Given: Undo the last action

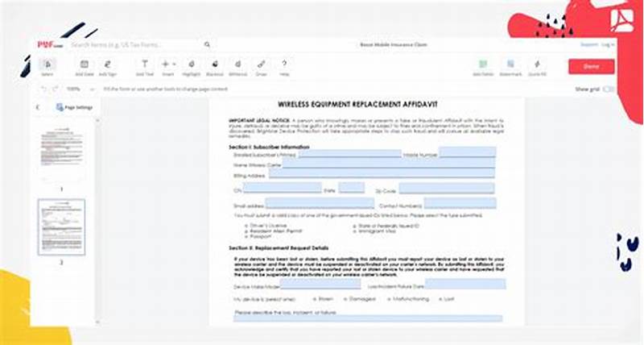Looking at the screenshot, I should click(x=43, y=89).
